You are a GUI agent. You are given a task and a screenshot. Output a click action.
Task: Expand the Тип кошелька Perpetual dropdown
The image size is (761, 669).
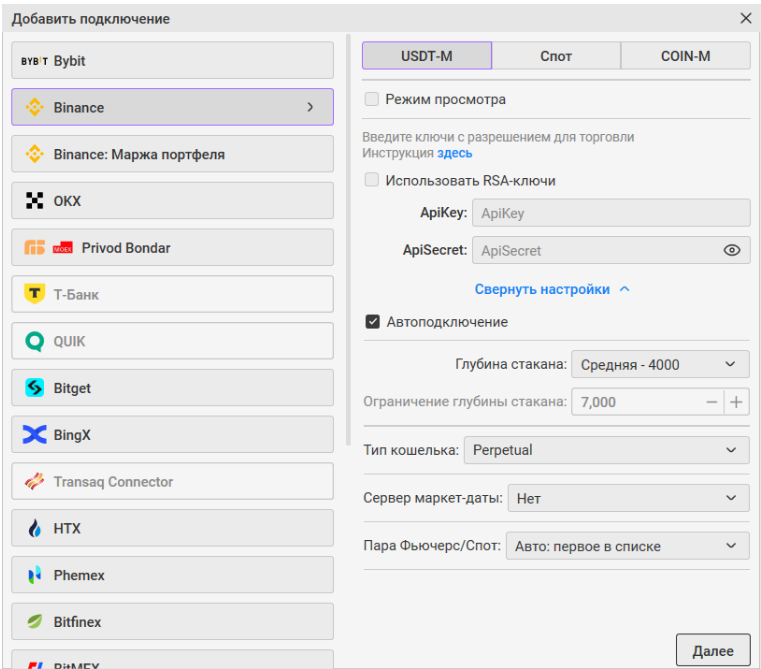click(x=607, y=450)
